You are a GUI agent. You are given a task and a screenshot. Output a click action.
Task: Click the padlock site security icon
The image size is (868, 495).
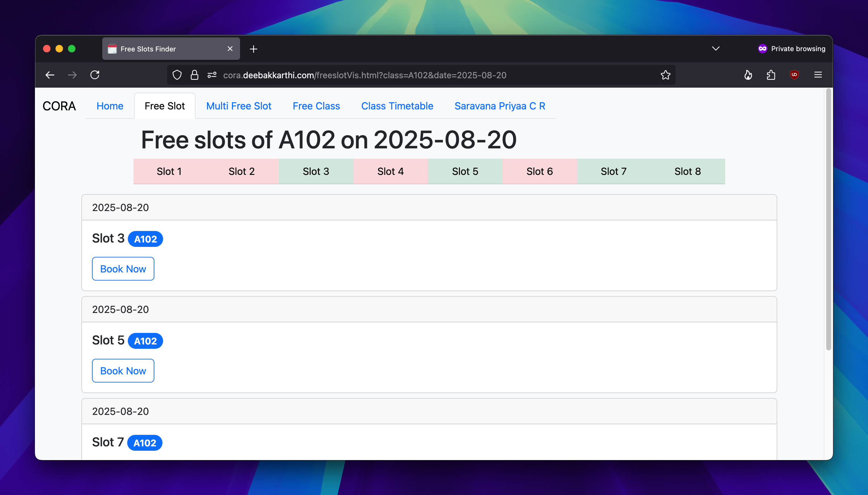point(195,75)
